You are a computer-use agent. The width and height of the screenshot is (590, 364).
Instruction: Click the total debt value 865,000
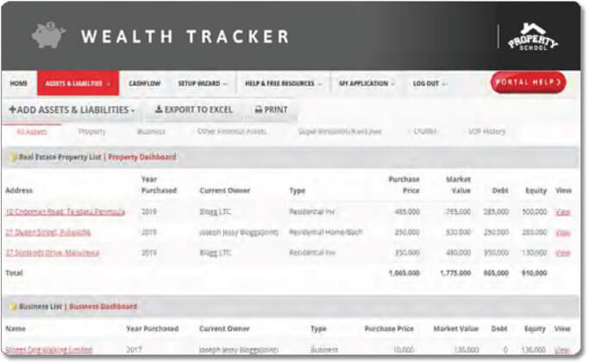coord(496,273)
